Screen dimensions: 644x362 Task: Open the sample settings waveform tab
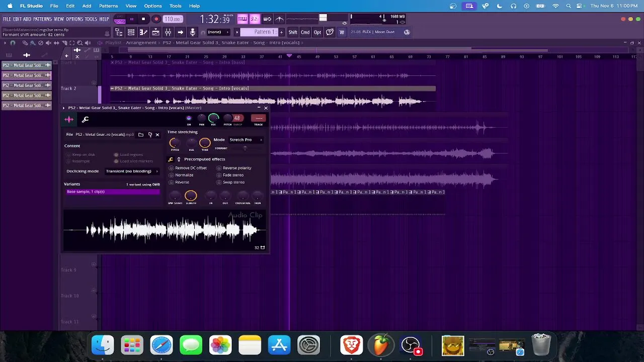click(x=69, y=119)
